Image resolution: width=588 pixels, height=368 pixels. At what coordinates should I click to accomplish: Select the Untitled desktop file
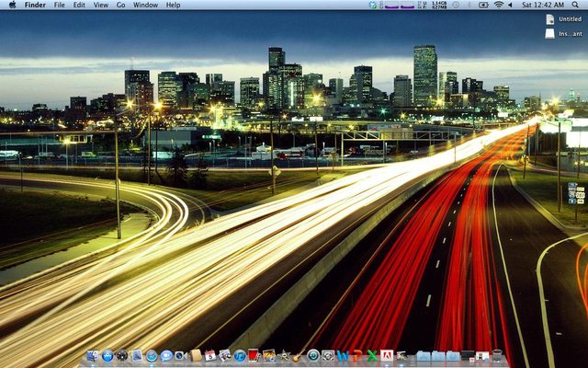click(550, 18)
